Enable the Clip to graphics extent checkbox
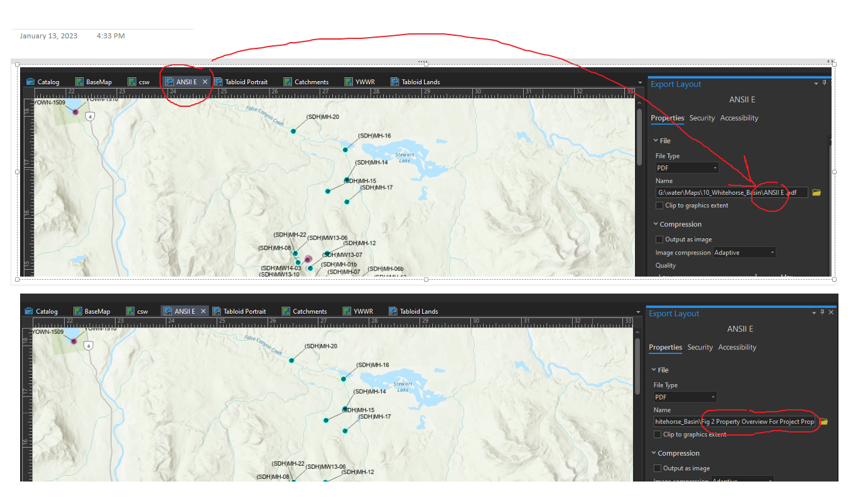Viewport: 868px width, 501px height. pyautogui.click(x=659, y=205)
